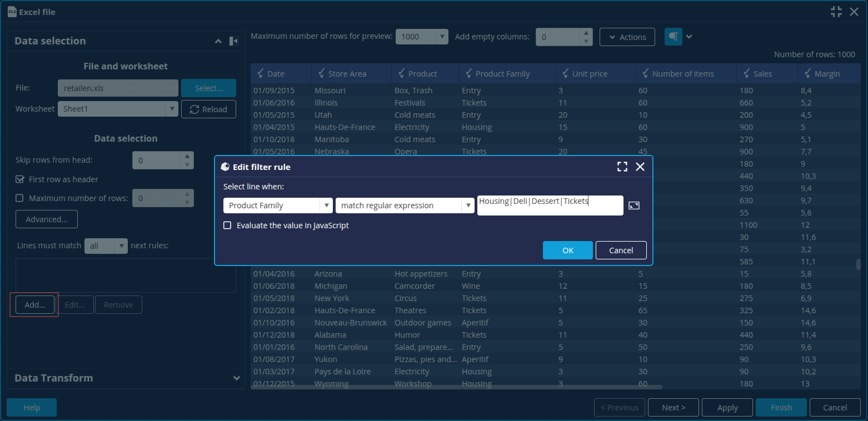Confirm the filter rule with OK

click(x=567, y=250)
